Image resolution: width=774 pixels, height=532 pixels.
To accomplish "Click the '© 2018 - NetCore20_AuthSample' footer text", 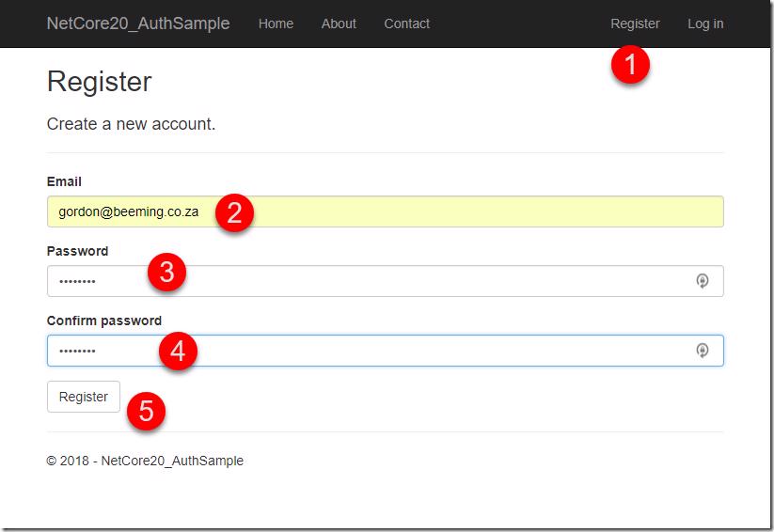I will (x=145, y=461).
